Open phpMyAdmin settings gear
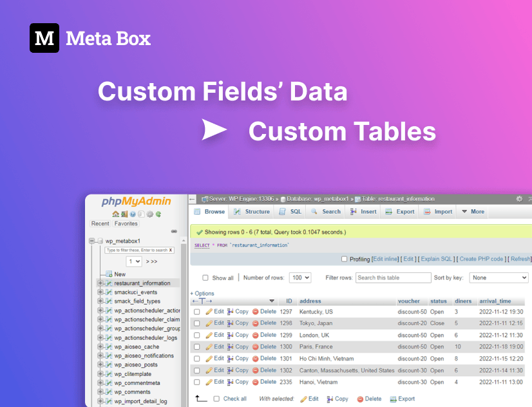Viewport: 532px width, 407px height. pyautogui.click(x=149, y=214)
